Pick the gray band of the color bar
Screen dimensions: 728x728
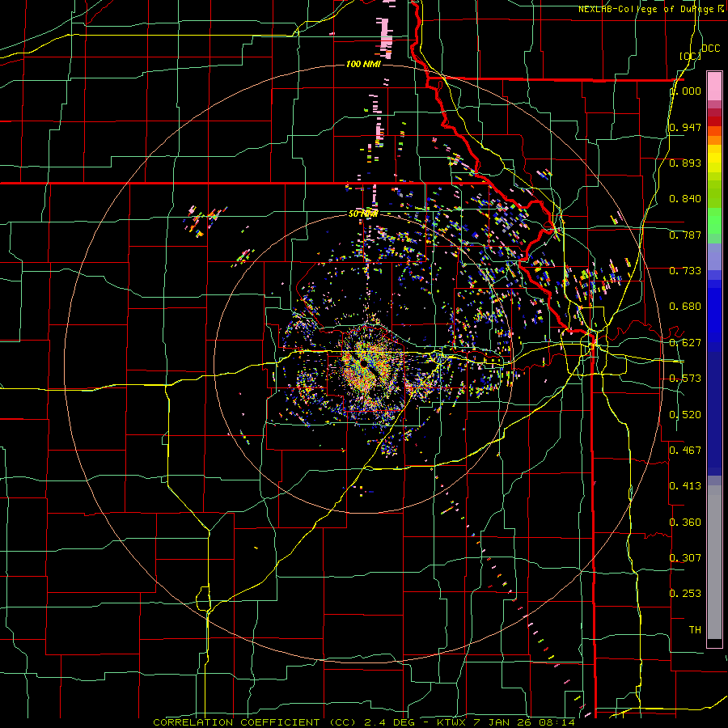(714, 562)
